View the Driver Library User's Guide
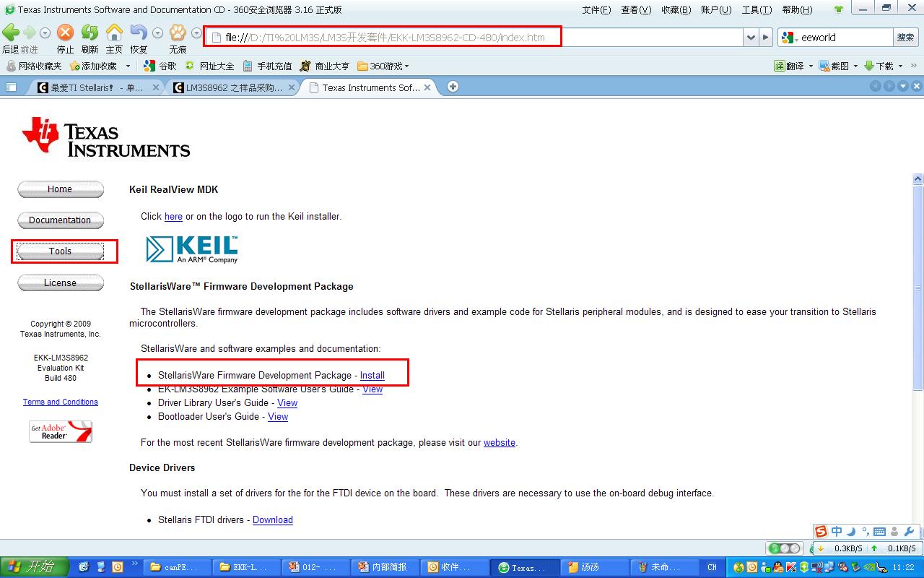 pos(287,402)
